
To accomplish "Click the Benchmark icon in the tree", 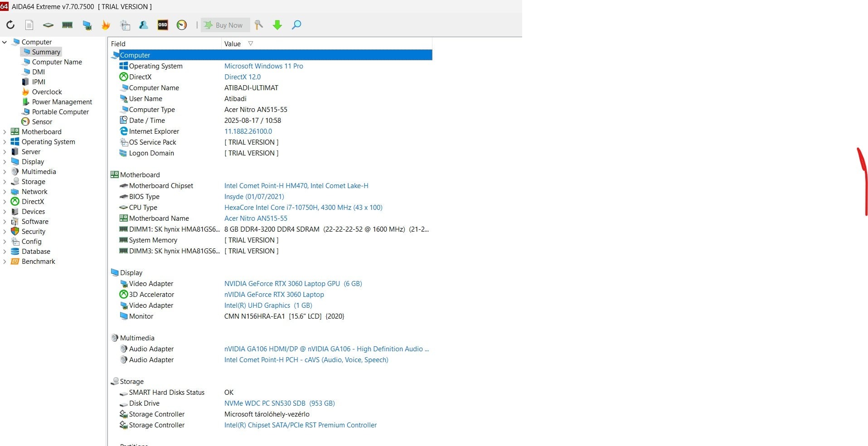I will (15, 262).
